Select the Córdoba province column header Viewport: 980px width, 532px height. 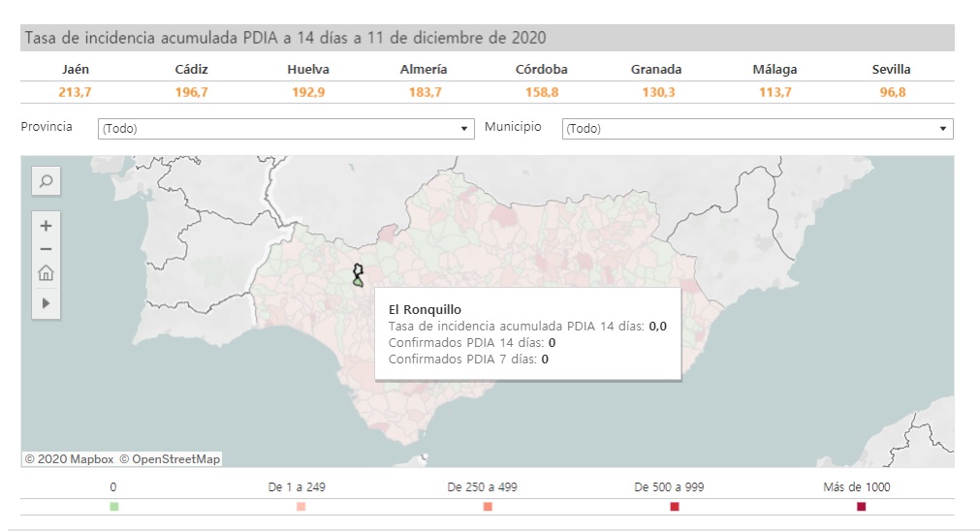[541, 70]
